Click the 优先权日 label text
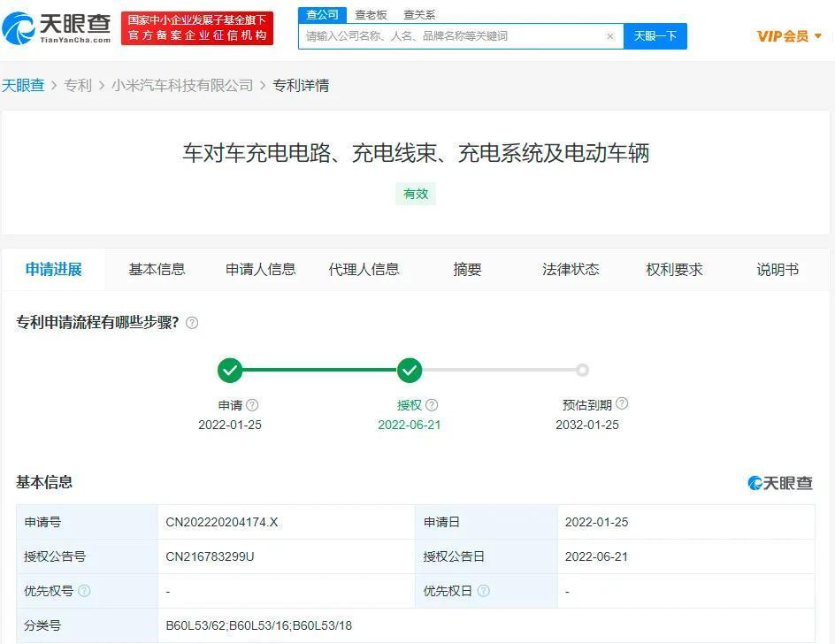Screen dimensions: 835x644 click(x=448, y=591)
